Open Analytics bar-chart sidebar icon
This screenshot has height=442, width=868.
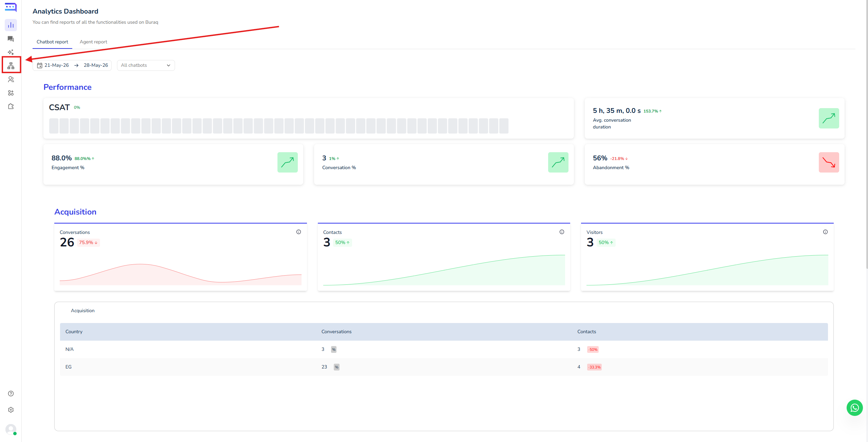11,25
